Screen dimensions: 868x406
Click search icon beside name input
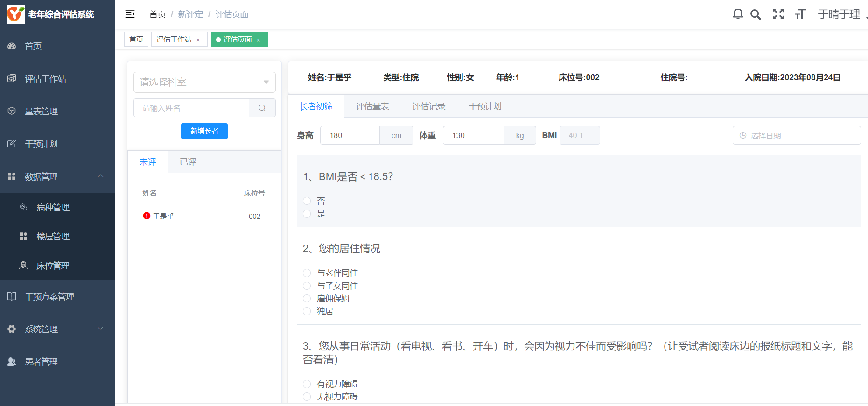pos(262,108)
